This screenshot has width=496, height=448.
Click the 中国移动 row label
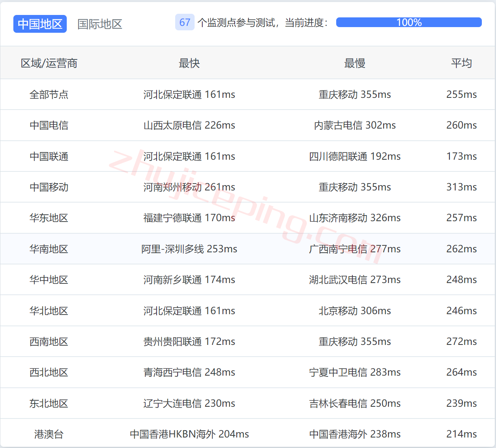(x=49, y=187)
